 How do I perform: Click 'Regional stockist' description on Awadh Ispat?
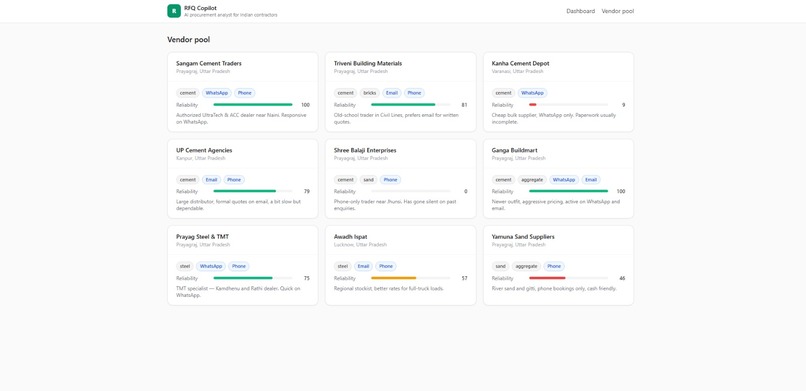tap(389, 288)
